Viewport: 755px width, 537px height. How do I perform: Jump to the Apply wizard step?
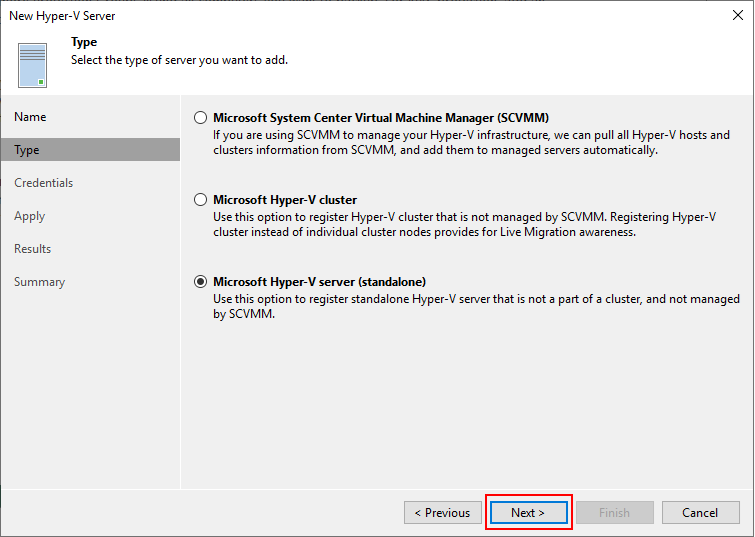point(29,216)
